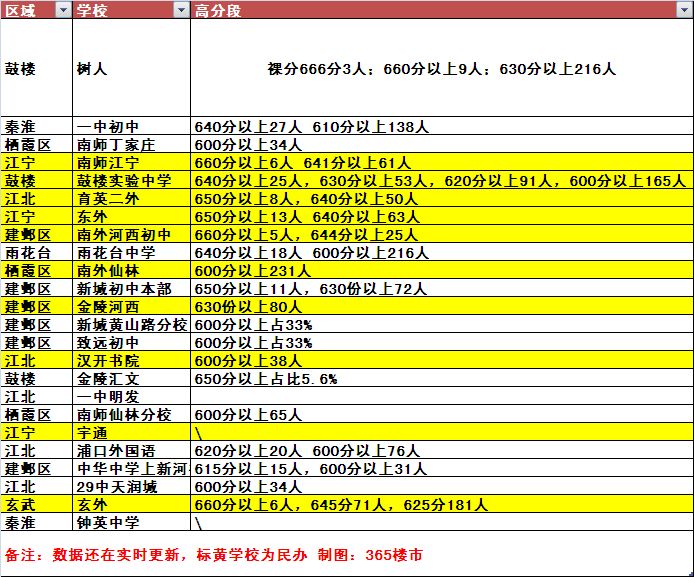Select the 金陵河西 cell

tap(131, 307)
